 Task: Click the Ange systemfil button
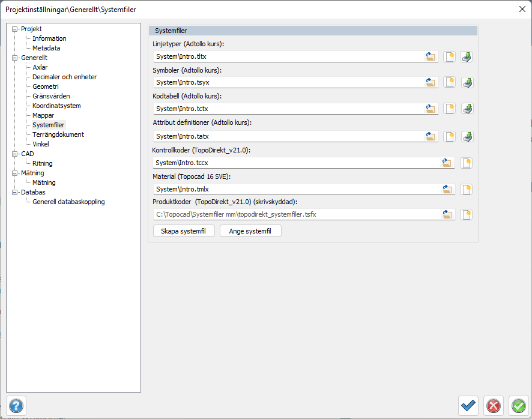point(250,231)
